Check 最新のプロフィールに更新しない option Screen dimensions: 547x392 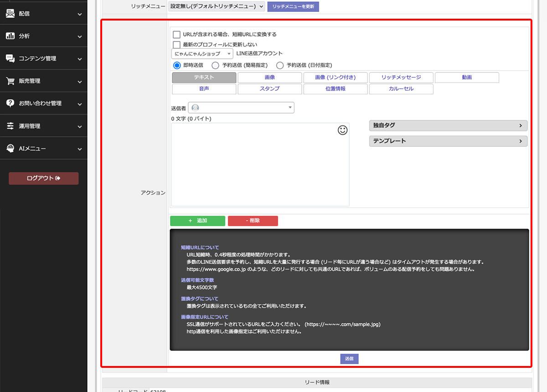pyautogui.click(x=176, y=45)
